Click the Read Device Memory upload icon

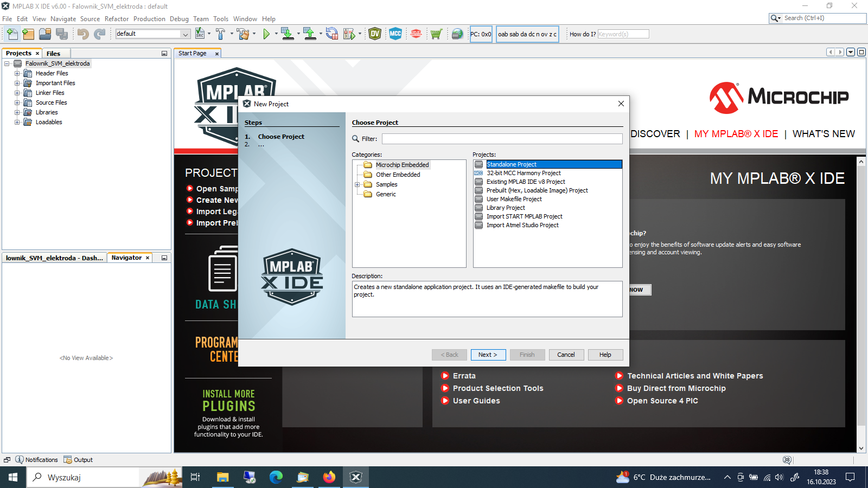(x=310, y=34)
